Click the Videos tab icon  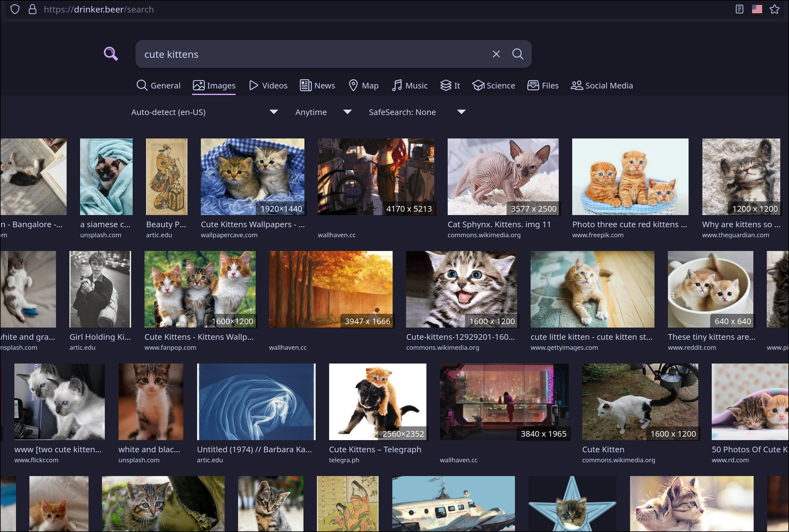point(253,85)
